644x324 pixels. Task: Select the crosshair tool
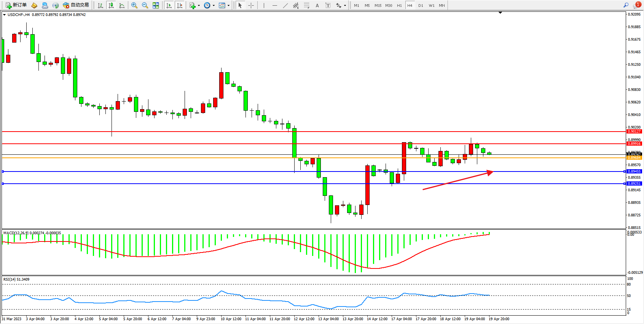point(251,5)
